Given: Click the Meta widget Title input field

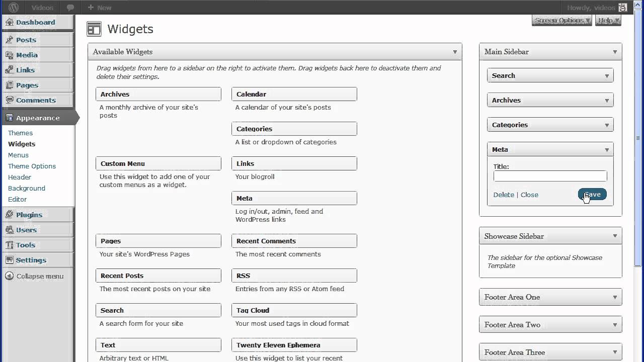Looking at the screenshot, I should tap(550, 176).
